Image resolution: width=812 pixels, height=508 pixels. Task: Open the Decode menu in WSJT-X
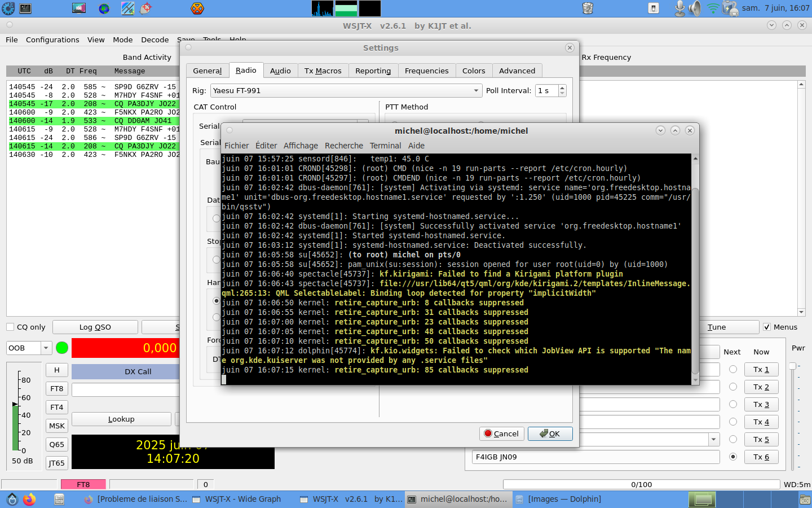(x=155, y=40)
